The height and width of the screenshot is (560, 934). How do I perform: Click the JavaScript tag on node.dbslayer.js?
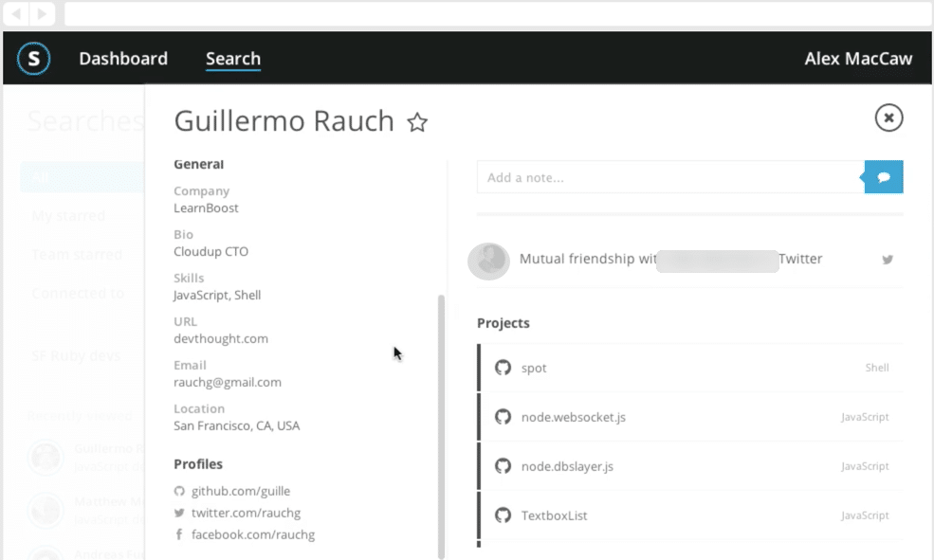[865, 466]
